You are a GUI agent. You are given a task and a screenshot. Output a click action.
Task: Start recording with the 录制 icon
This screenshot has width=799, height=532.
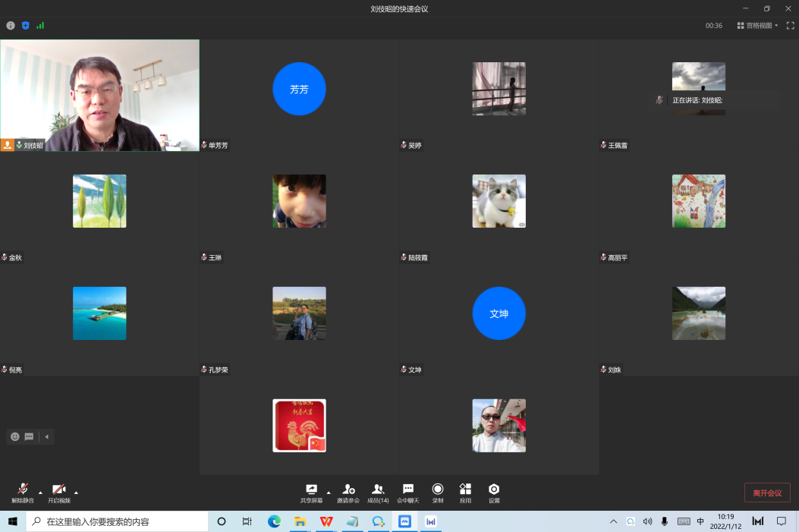(x=438, y=490)
